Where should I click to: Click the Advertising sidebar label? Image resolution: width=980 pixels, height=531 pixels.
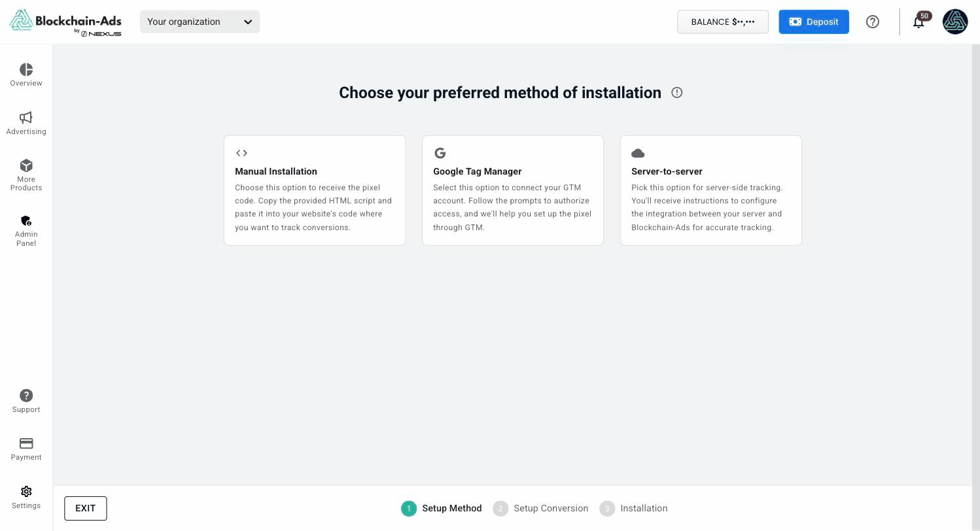coord(26,131)
